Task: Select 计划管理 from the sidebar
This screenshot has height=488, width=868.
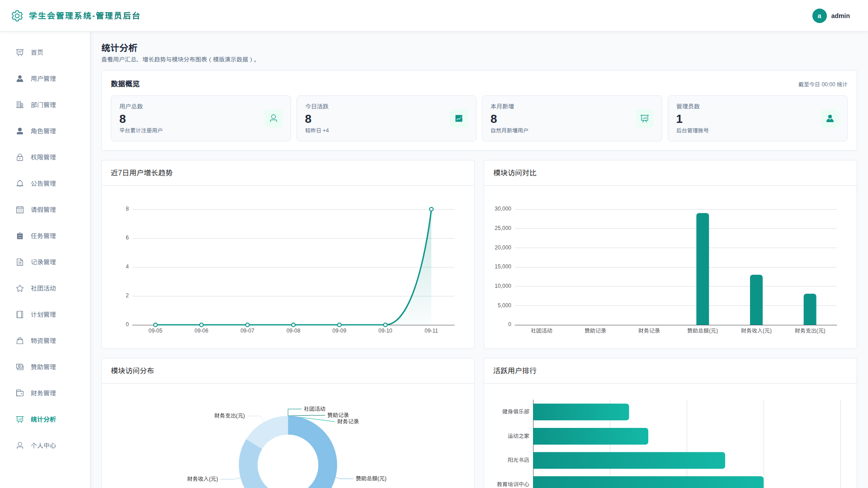Action: [x=45, y=314]
